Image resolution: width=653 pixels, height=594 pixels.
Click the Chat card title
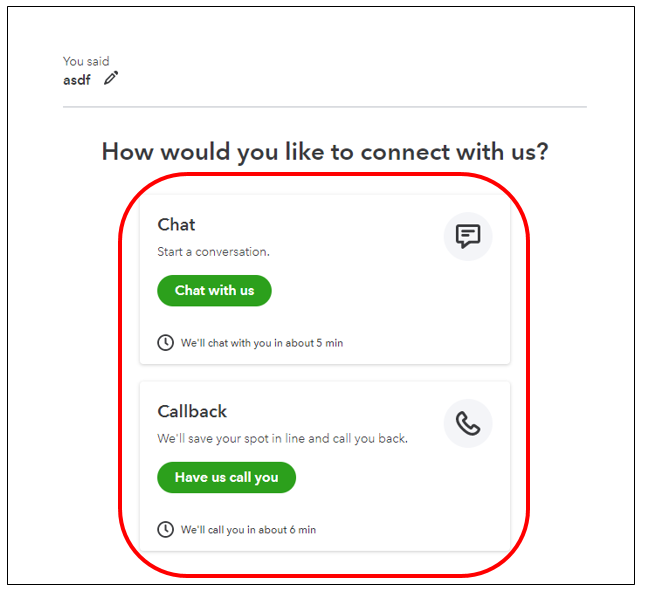click(177, 225)
